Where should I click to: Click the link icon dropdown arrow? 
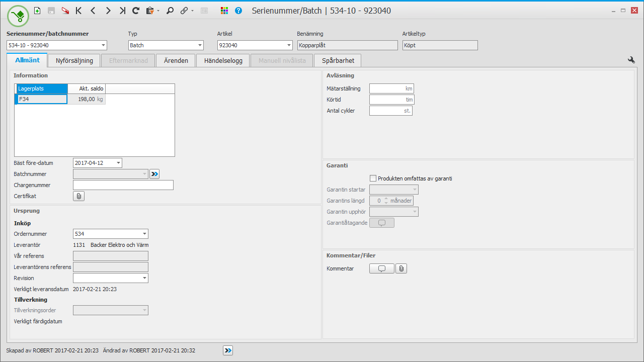click(x=192, y=11)
